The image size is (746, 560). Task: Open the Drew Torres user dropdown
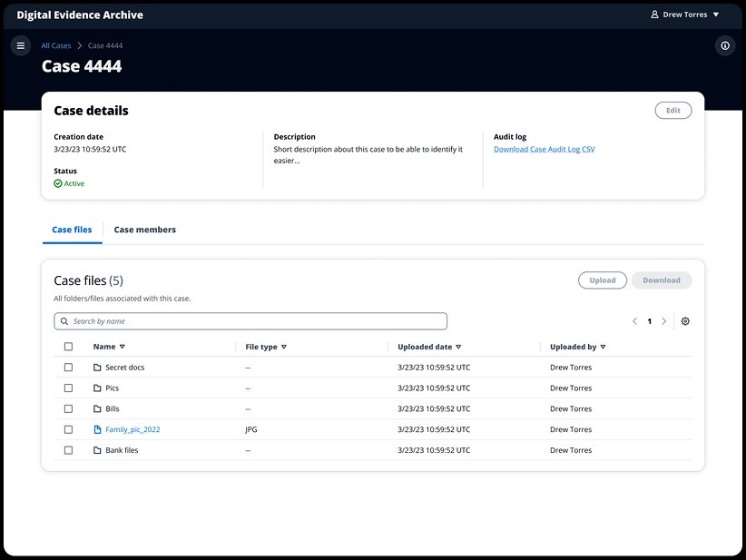pyautogui.click(x=685, y=15)
